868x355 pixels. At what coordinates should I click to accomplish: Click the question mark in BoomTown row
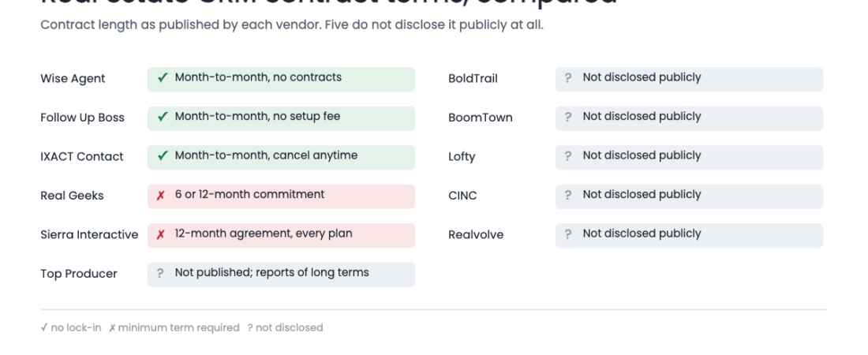(x=568, y=117)
